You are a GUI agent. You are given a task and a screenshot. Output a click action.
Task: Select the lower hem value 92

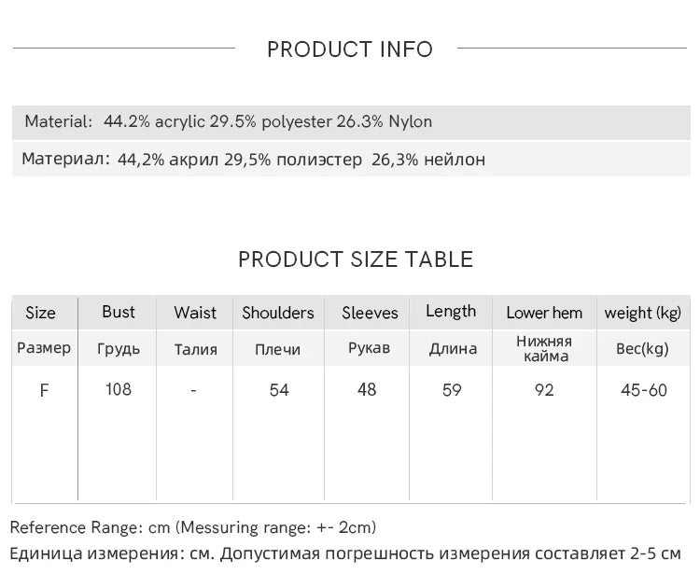click(544, 390)
